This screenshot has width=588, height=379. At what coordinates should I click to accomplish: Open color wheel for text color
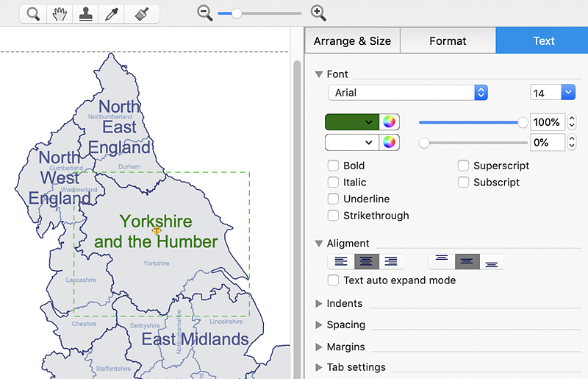coord(390,122)
